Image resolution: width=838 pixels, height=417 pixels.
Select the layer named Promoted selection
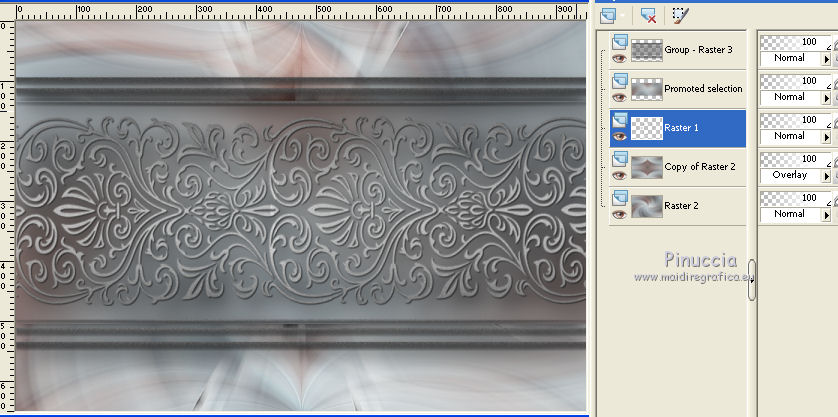tap(703, 89)
